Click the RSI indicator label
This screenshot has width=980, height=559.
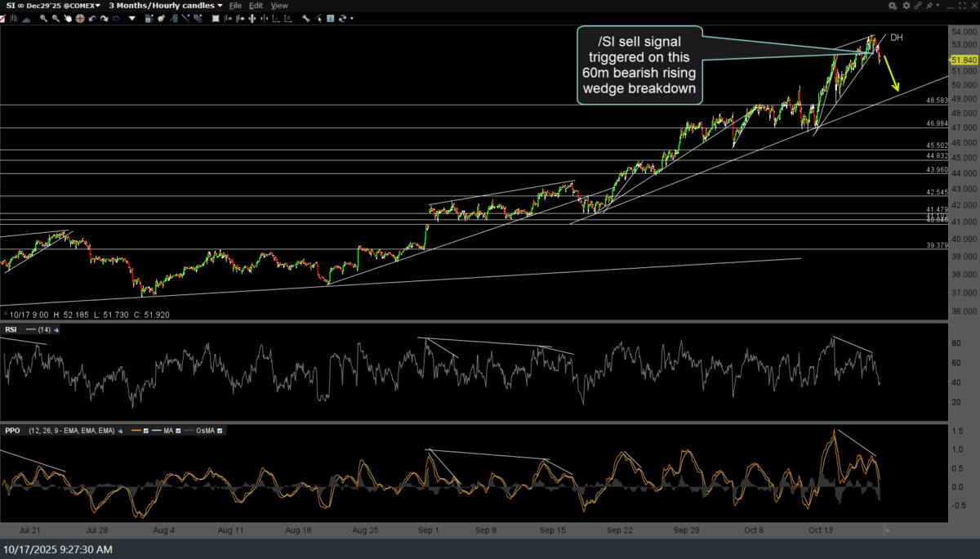pos(11,329)
